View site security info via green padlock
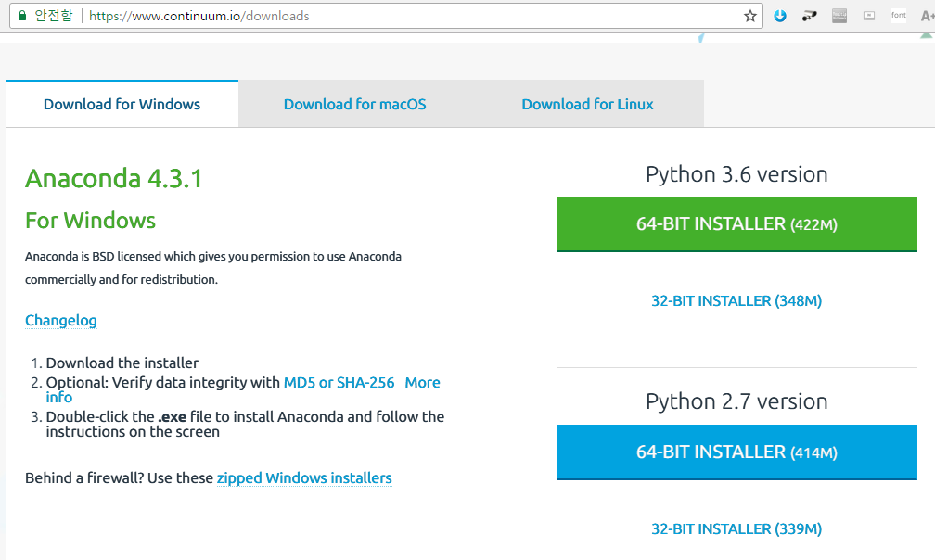Image resolution: width=935 pixels, height=560 pixels. (x=22, y=16)
